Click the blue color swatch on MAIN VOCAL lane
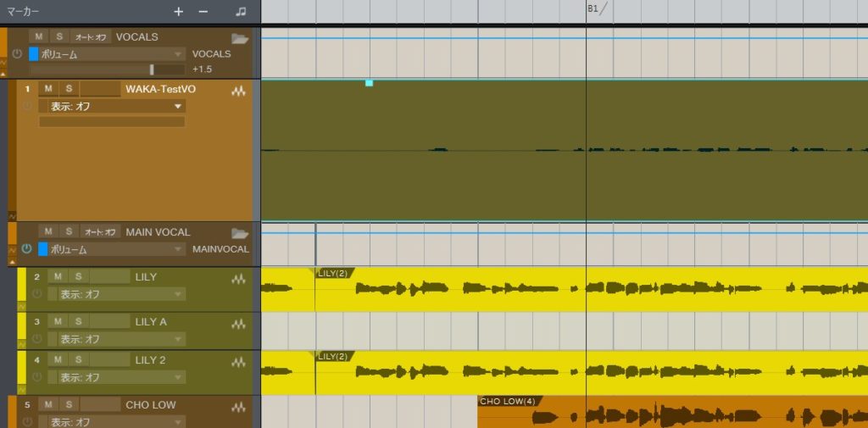This screenshot has width=868, height=428. point(43,249)
